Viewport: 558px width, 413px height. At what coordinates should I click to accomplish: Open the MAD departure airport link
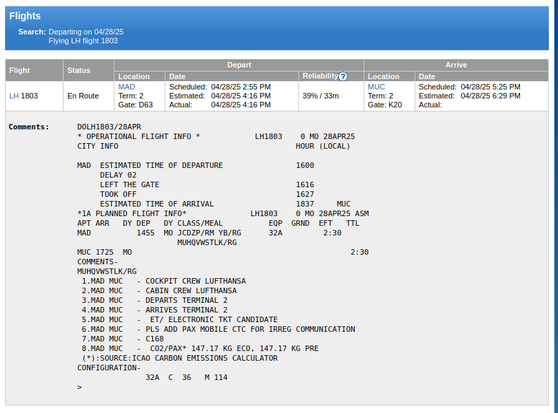(126, 87)
